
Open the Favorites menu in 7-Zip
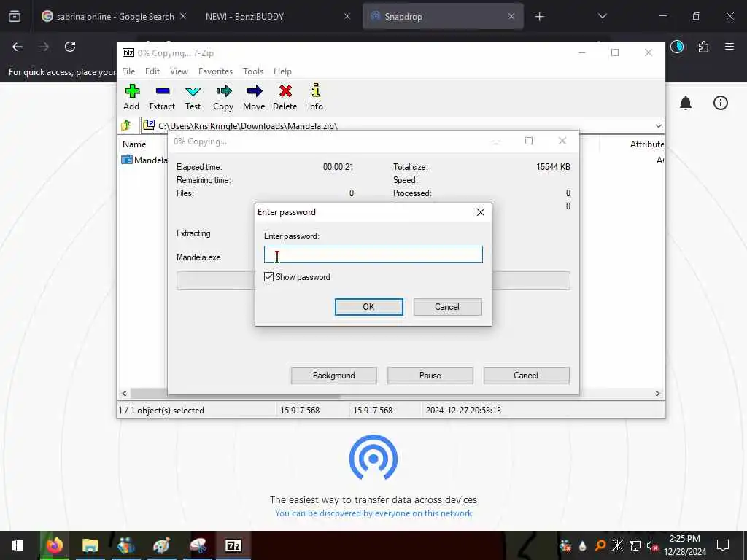215,71
